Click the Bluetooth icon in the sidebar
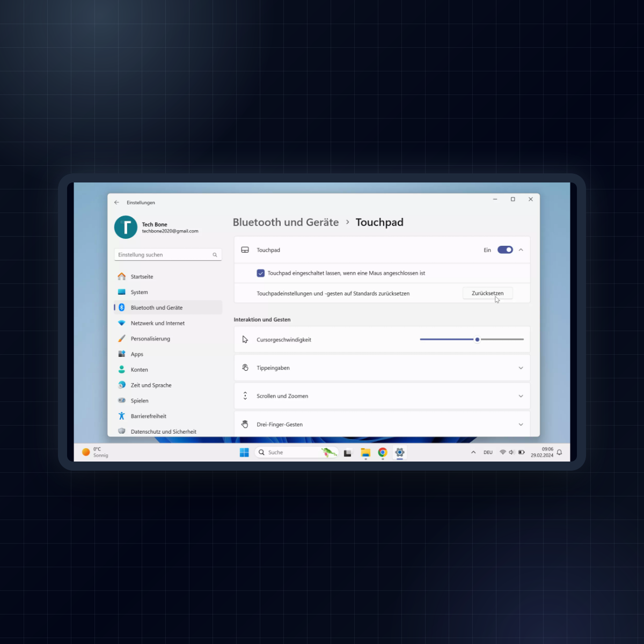 (122, 308)
